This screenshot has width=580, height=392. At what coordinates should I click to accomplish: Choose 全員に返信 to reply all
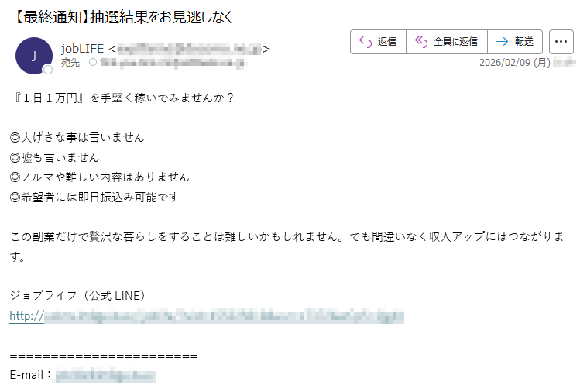455,42
